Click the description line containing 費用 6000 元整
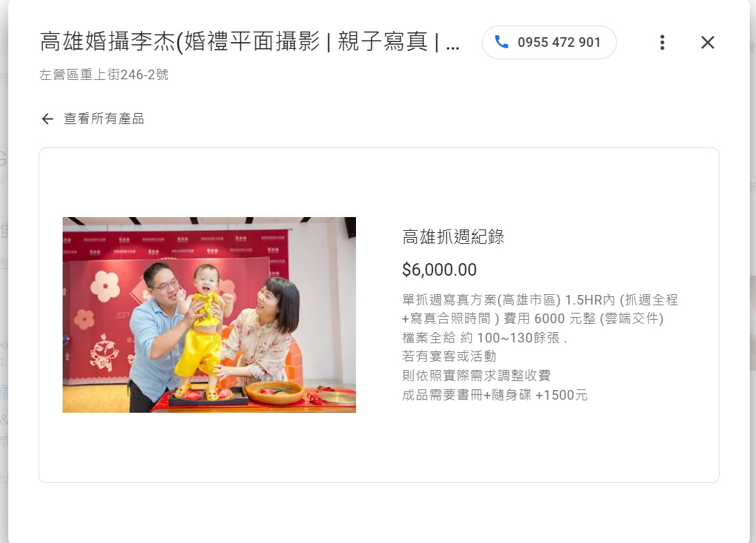Screen dimensions: 756x543 [533, 318]
